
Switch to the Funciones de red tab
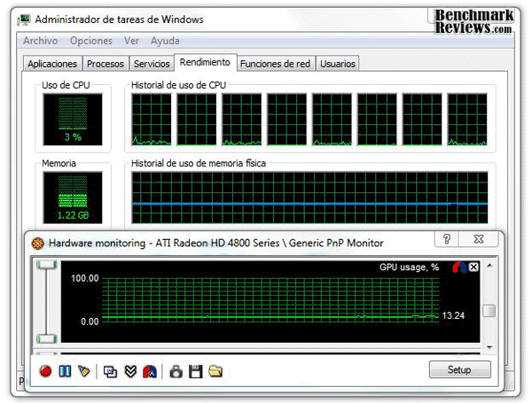tap(275, 64)
